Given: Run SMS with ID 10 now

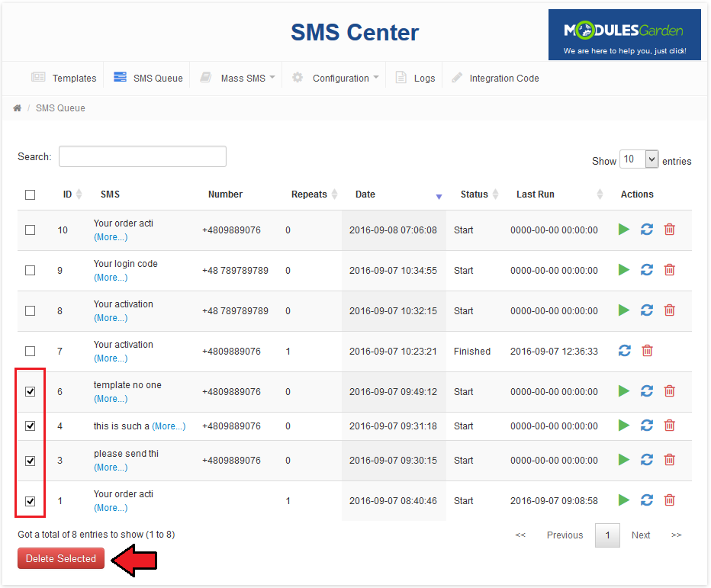Looking at the screenshot, I should 623,230.
